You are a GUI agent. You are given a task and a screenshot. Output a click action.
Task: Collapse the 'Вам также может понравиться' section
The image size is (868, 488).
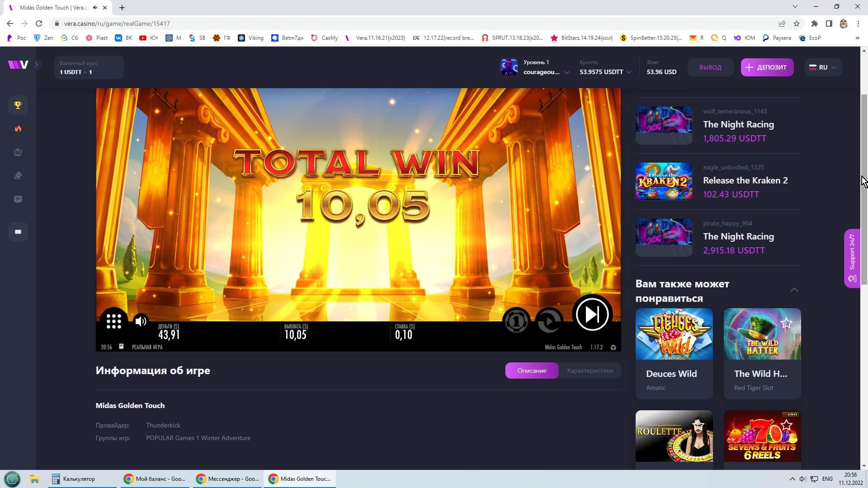pyautogui.click(x=794, y=290)
